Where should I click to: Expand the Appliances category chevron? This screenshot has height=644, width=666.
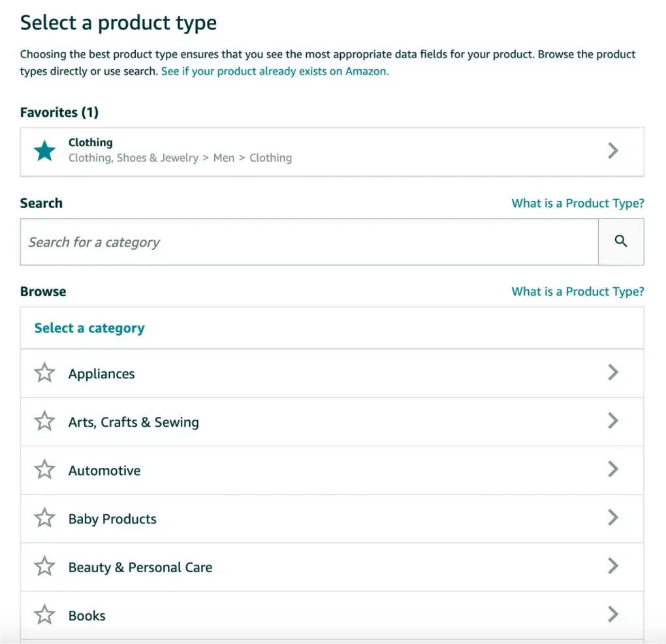coord(612,373)
